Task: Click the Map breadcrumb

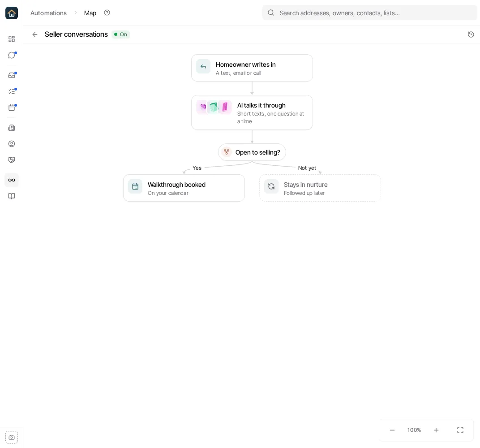Action: [x=90, y=13]
